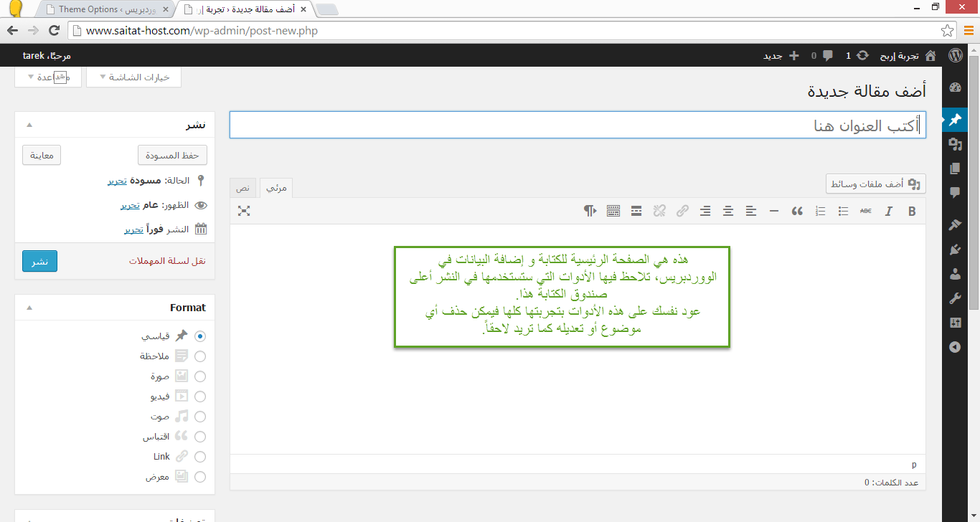The image size is (980, 522).
Task: Edit the publish time via النشر فوراً تحرير link
Action: point(134,229)
